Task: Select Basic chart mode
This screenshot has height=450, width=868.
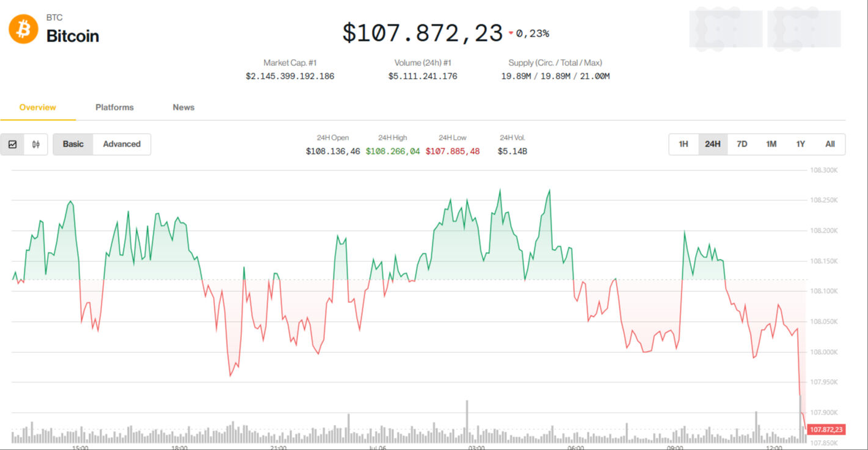Action: tap(73, 144)
